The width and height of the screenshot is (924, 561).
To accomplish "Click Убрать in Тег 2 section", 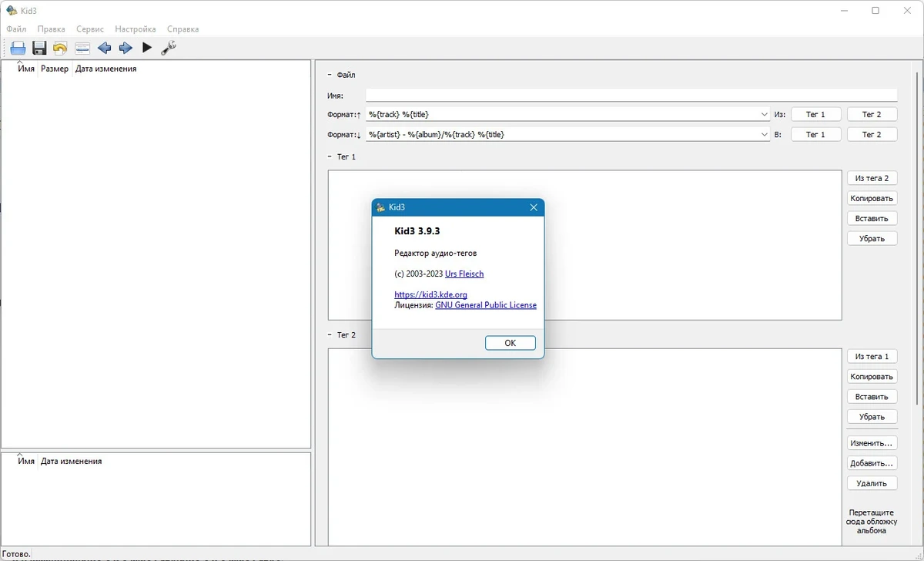I will (872, 416).
